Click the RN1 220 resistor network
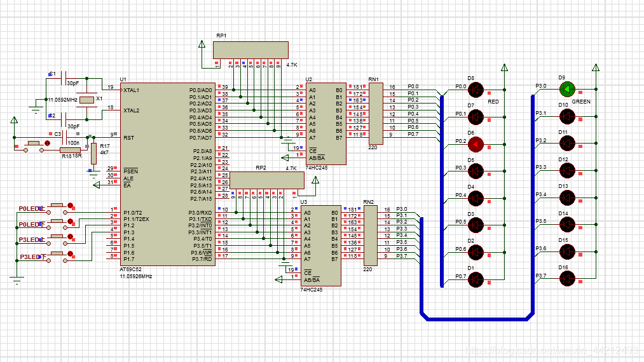The image size is (644, 362). [x=376, y=113]
